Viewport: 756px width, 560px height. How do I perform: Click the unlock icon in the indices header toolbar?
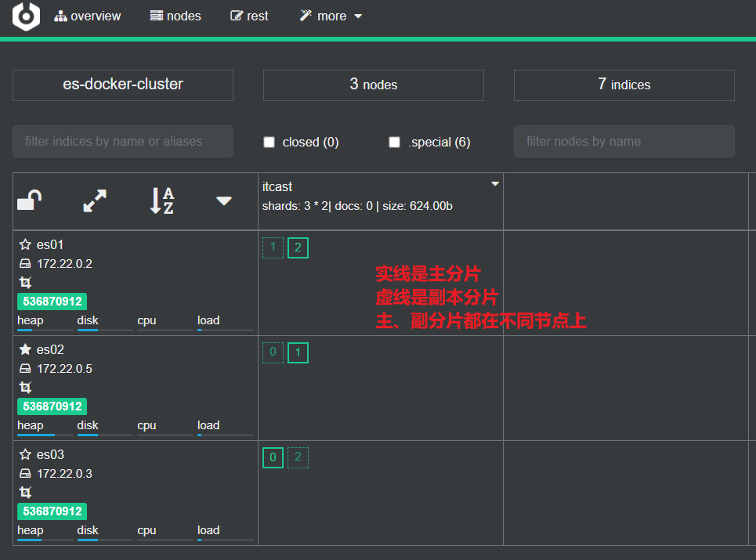click(x=28, y=199)
